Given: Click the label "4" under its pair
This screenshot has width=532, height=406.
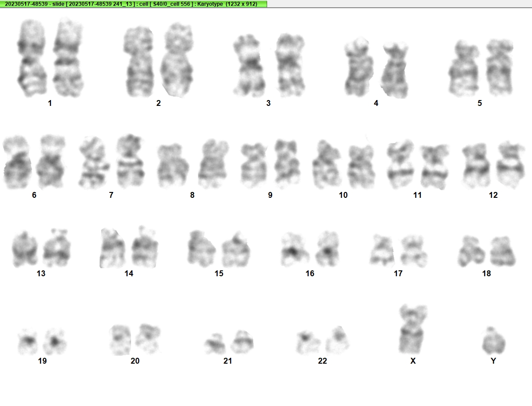Looking at the screenshot, I should [376, 103].
